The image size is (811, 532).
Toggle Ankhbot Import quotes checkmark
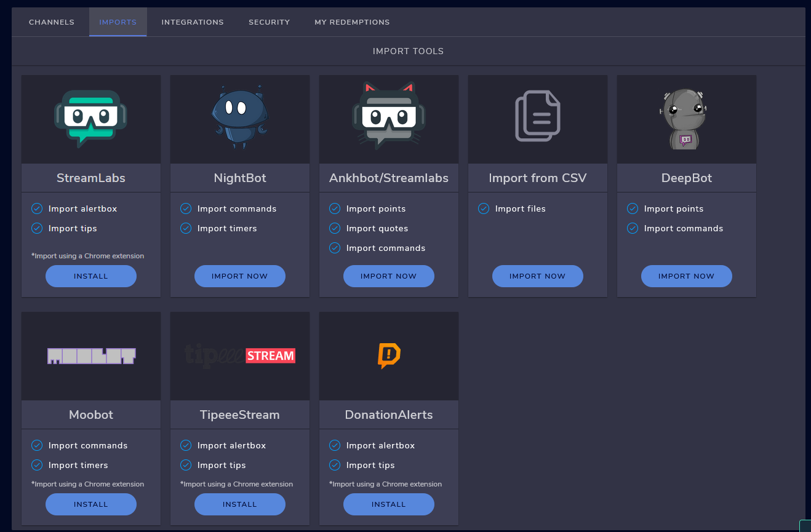coord(335,228)
